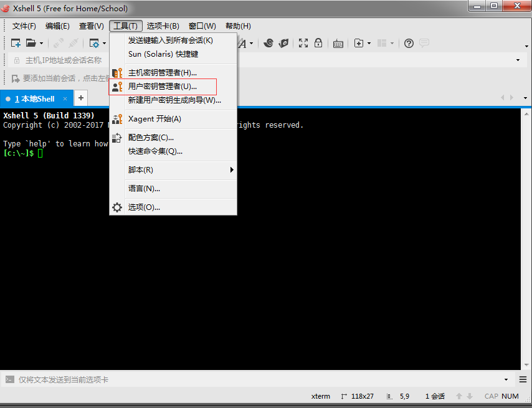Open the compose bar target dropdown arrow
This screenshot has width=532, height=408.
(x=506, y=379)
